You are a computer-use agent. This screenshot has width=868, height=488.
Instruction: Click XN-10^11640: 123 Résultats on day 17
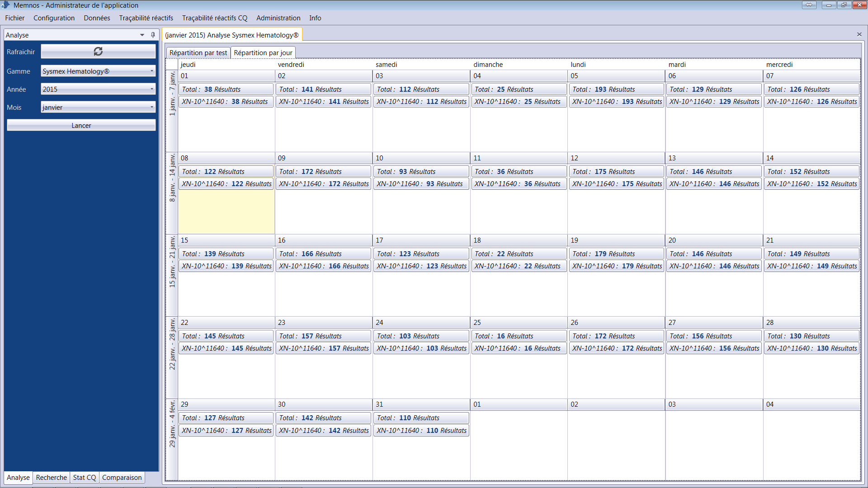point(421,266)
